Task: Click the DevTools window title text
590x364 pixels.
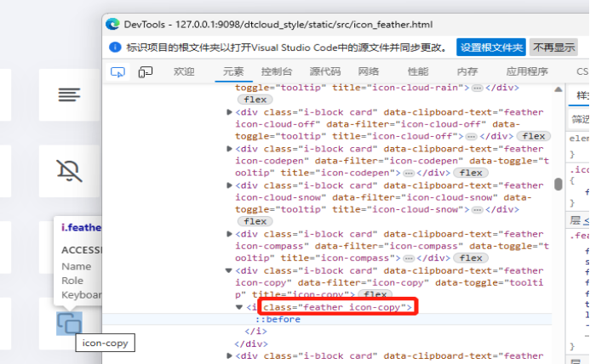Action: point(278,25)
